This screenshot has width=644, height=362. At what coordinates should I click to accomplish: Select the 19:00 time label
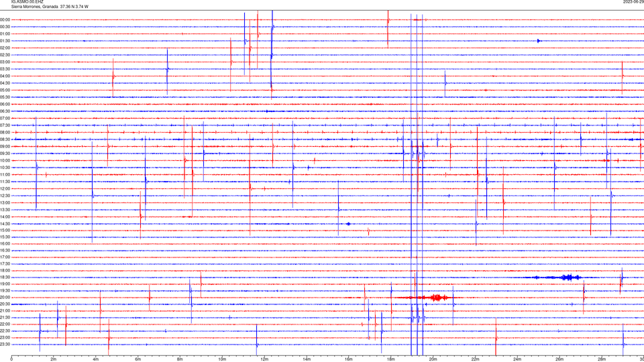(5, 284)
